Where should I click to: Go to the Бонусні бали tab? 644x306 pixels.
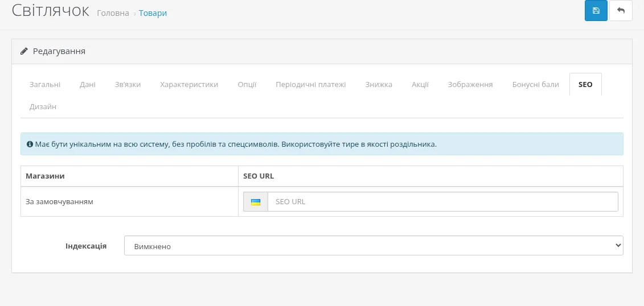pyautogui.click(x=536, y=85)
